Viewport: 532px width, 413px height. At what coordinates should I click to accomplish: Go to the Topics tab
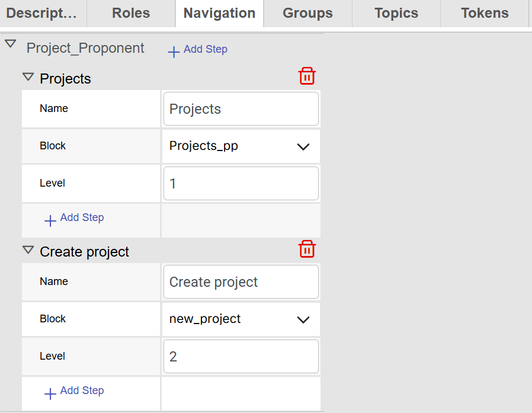click(x=396, y=13)
